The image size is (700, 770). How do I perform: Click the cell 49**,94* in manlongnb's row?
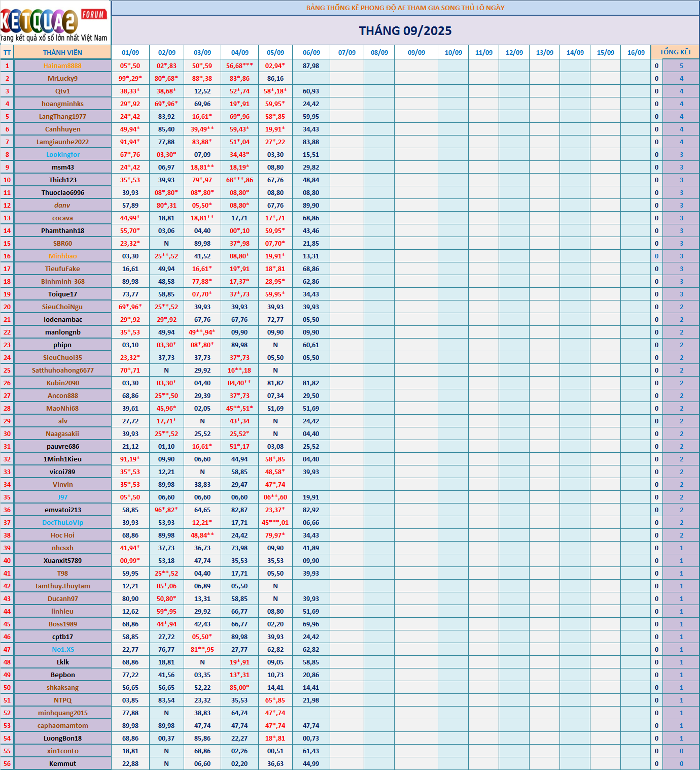pyautogui.click(x=202, y=332)
